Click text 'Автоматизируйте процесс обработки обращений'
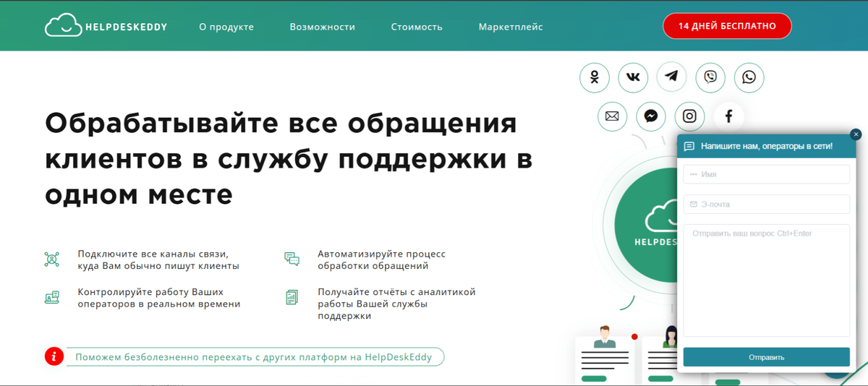Viewport: 868px width, 386px height. [382, 260]
